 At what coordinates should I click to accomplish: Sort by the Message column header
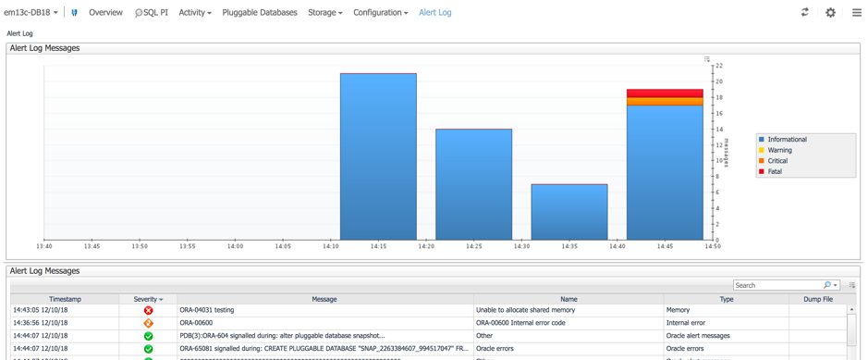324,299
